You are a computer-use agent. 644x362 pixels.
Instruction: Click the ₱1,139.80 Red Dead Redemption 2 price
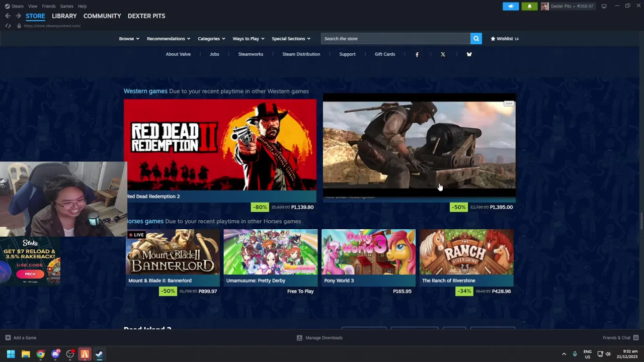pos(302,207)
